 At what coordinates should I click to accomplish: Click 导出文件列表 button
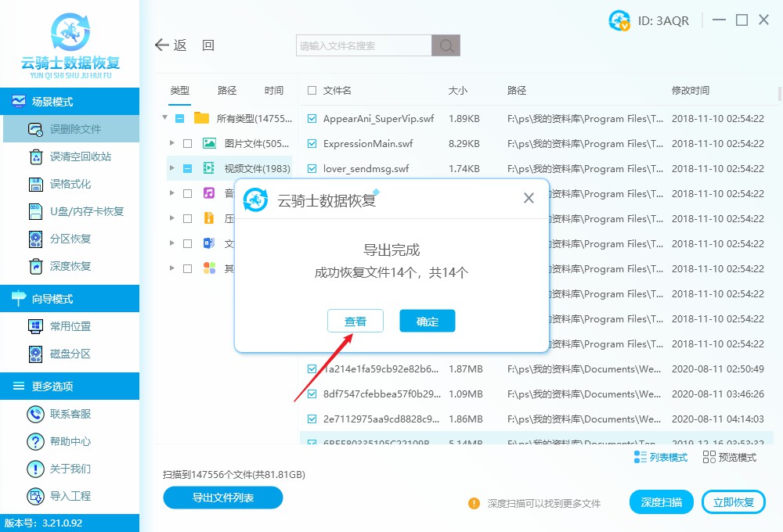[x=222, y=498]
